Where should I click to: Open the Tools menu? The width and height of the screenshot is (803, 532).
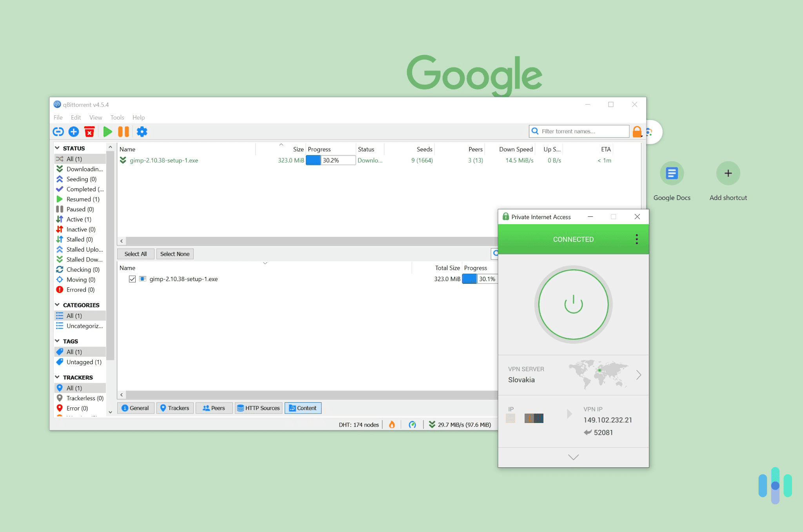[x=117, y=117]
